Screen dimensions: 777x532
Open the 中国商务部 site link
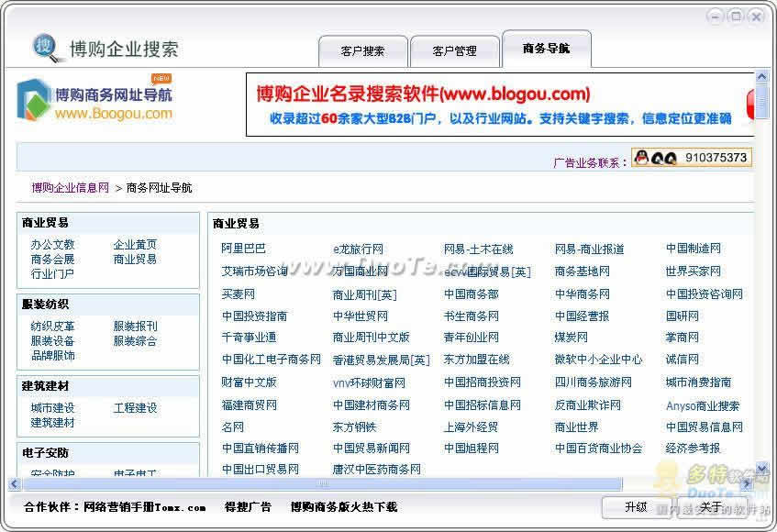pos(472,294)
